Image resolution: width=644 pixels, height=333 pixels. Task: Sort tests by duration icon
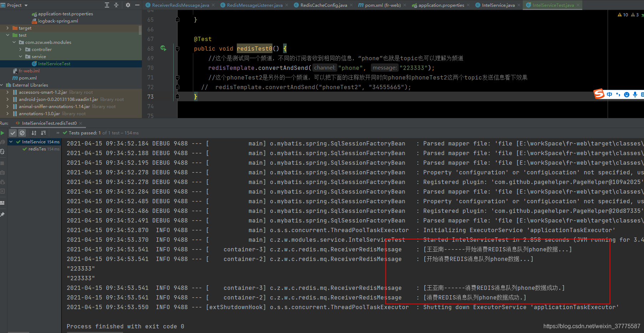44,133
